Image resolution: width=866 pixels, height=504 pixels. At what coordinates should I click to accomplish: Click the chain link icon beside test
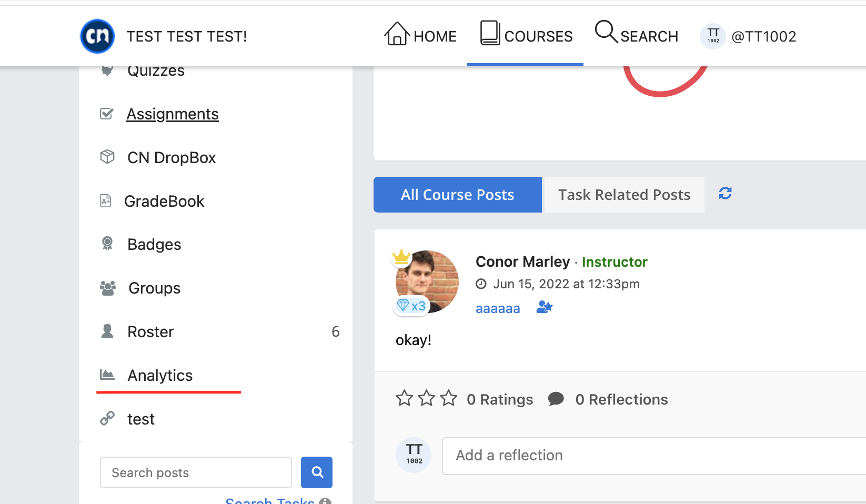pos(107,418)
